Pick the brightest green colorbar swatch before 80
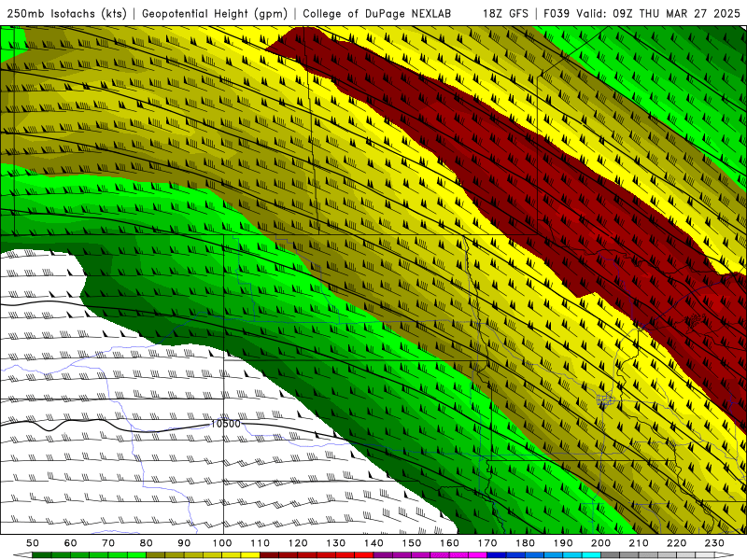The width and height of the screenshot is (747, 560). pos(136,554)
